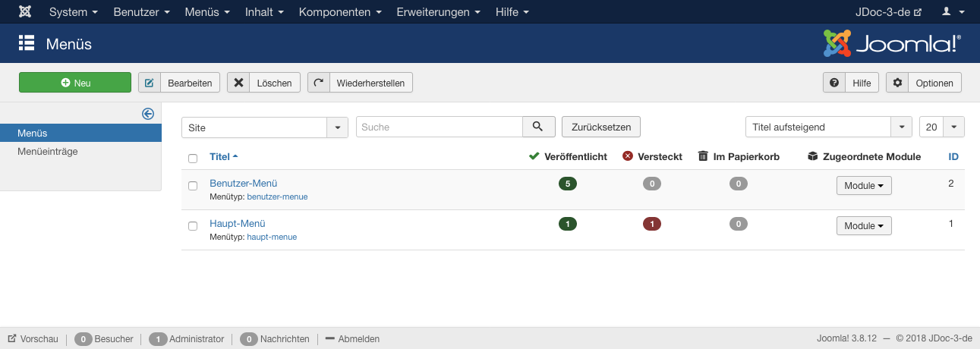Open the Site client dropdown
980x349 pixels.
point(265,127)
